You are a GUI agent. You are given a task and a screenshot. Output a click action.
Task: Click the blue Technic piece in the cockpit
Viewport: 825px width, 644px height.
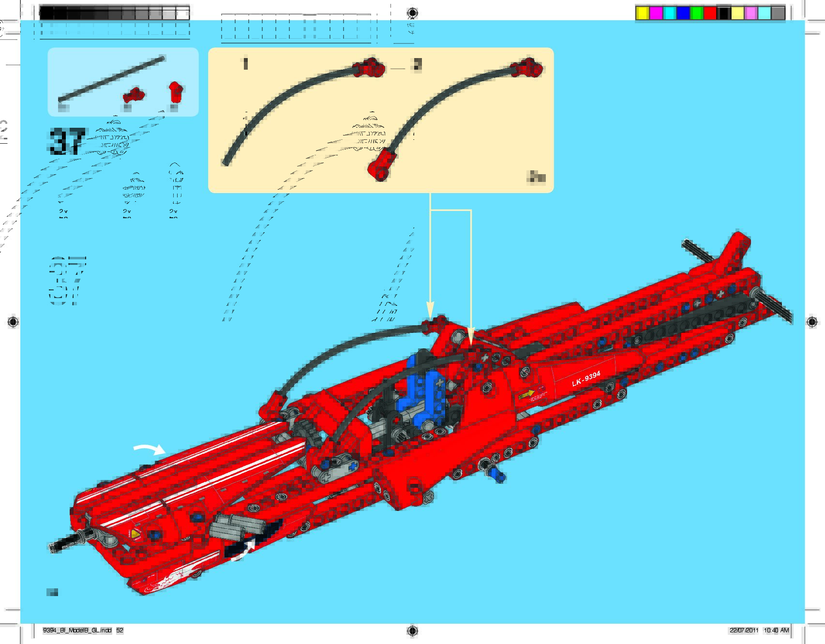tap(426, 387)
